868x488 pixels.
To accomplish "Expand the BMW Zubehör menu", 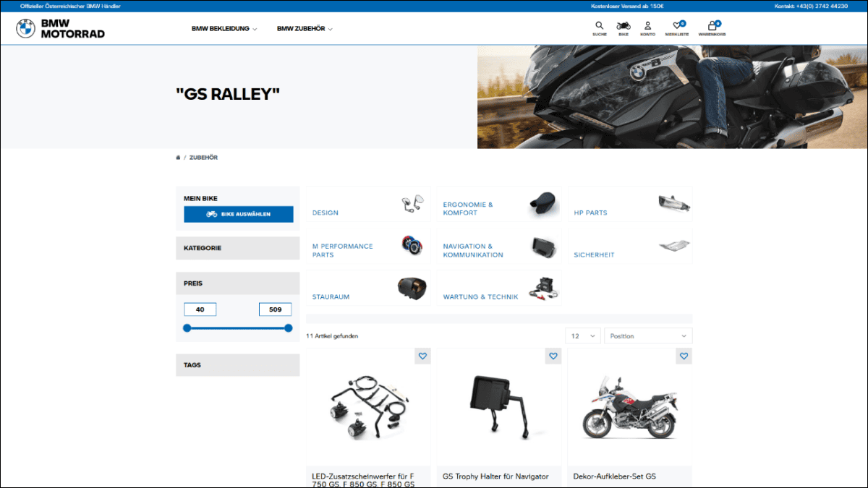I will 305,29.
